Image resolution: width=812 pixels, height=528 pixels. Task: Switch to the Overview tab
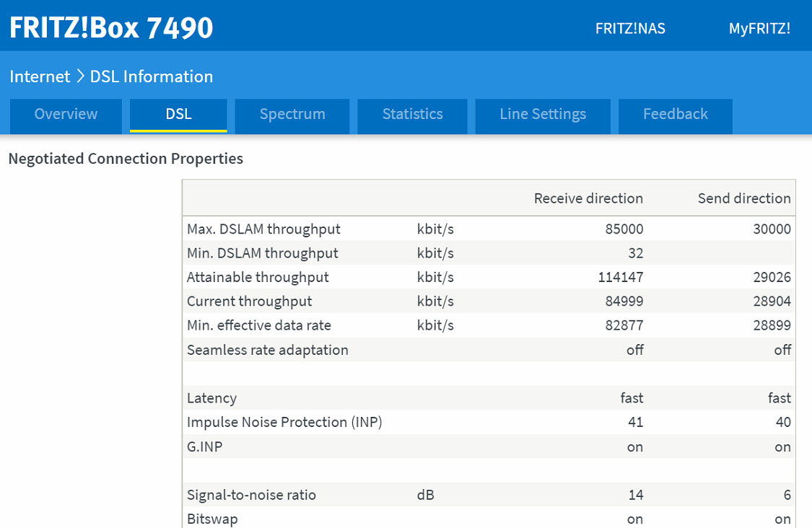66,114
